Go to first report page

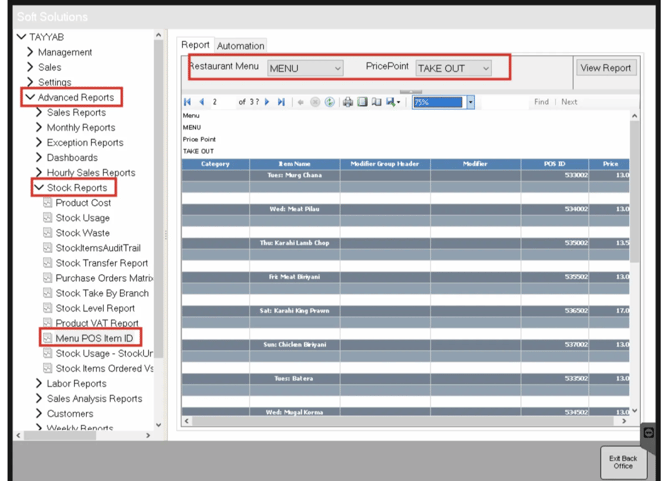tap(187, 102)
